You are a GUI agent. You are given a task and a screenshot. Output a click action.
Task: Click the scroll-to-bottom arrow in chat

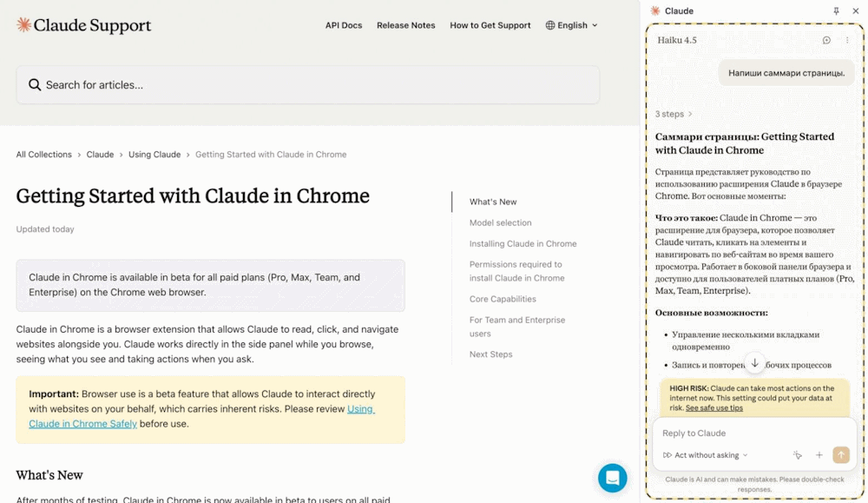click(x=754, y=363)
